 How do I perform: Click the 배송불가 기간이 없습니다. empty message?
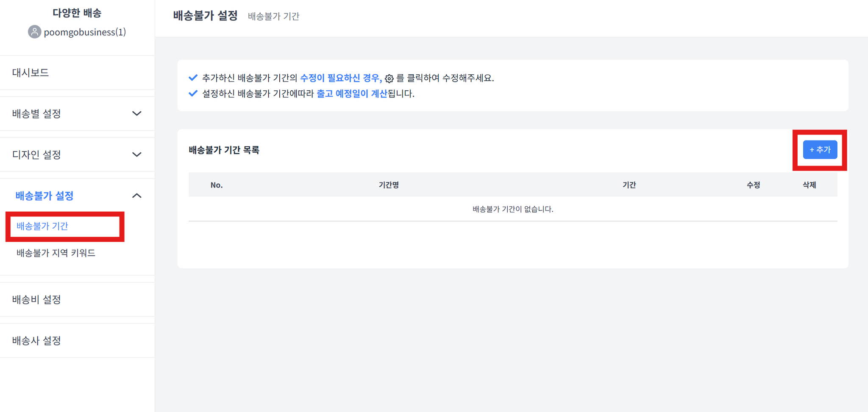[513, 209]
